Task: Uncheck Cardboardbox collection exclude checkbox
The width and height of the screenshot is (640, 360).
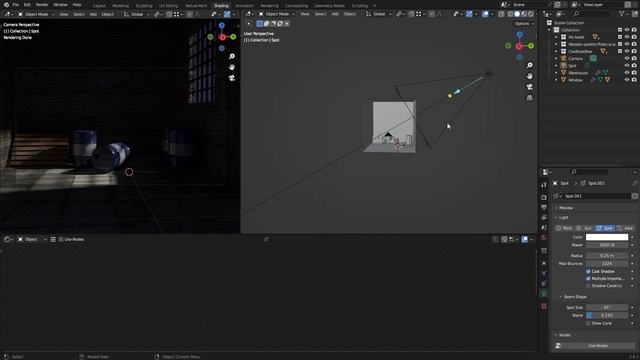Action: tap(620, 51)
